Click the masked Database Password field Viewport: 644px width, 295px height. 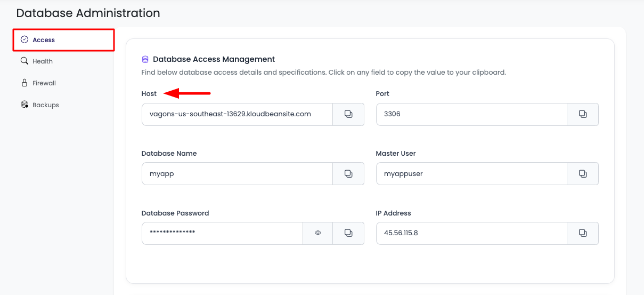tap(223, 233)
